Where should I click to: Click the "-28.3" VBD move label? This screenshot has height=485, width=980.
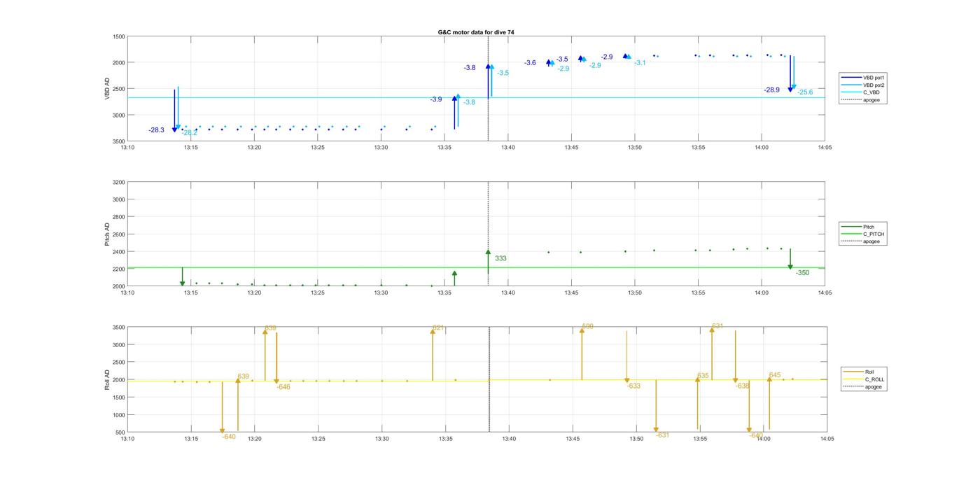pyautogui.click(x=156, y=130)
